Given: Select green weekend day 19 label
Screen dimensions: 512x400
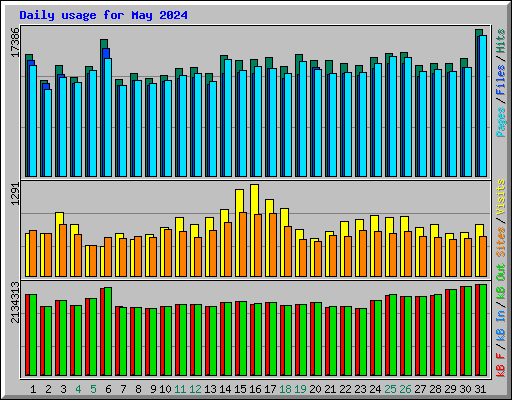Looking at the screenshot, I should point(300,389).
